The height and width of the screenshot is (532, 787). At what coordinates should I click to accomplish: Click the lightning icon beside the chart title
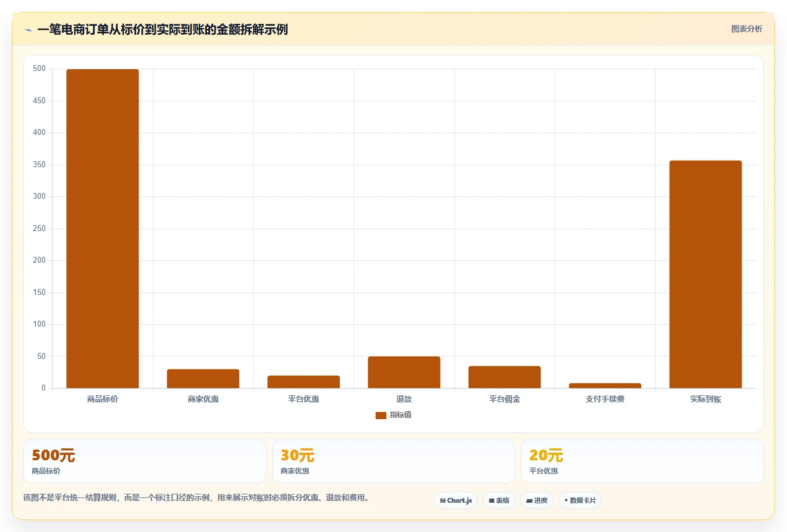pyautogui.click(x=28, y=30)
